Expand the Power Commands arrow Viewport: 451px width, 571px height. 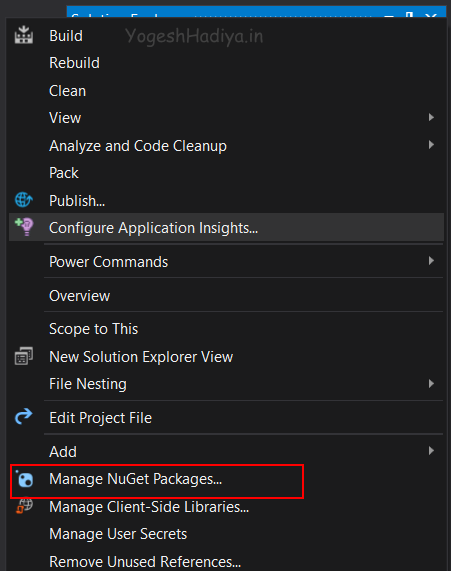point(431,261)
